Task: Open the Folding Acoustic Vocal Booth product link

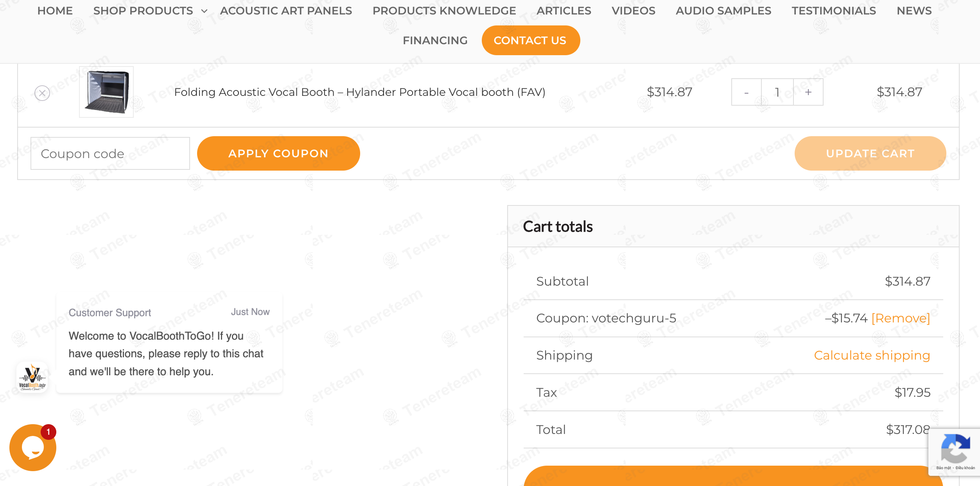Action: point(360,92)
